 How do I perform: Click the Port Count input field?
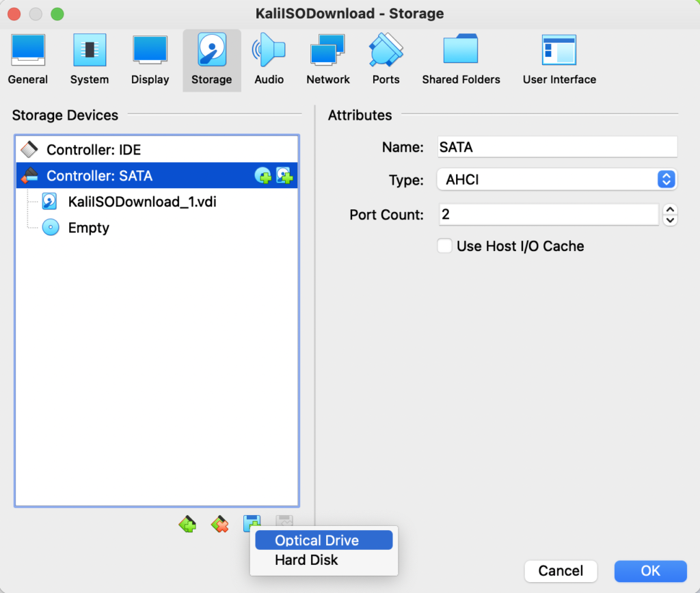(548, 214)
